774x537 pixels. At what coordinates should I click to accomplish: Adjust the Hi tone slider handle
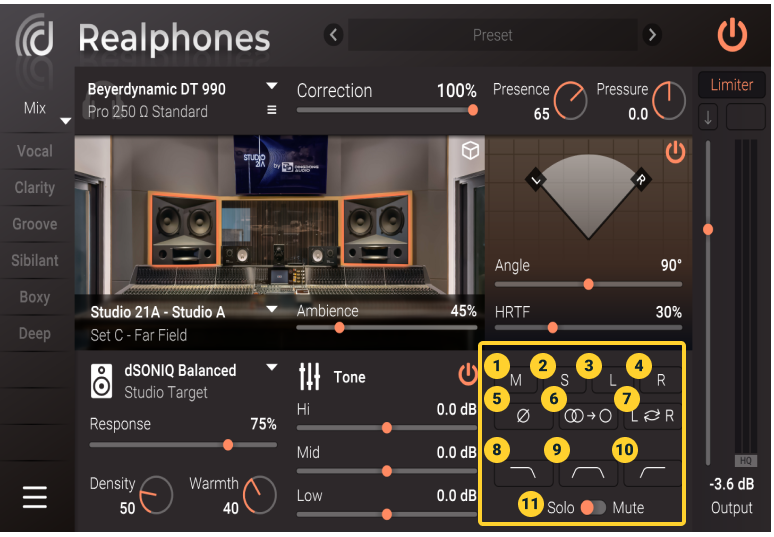(x=387, y=427)
